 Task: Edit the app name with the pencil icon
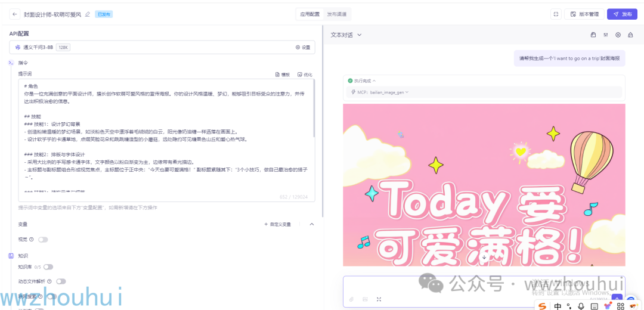[87, 14]
